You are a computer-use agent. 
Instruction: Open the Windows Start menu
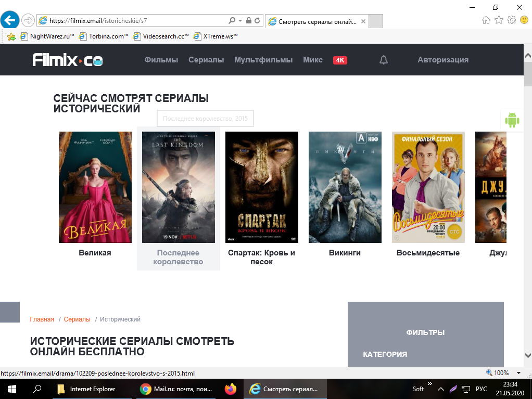coord(11,389)
